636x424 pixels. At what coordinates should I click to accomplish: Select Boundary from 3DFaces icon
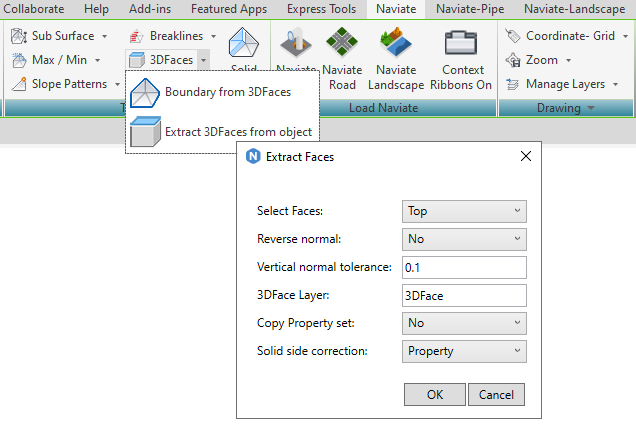tap(145, 93)
